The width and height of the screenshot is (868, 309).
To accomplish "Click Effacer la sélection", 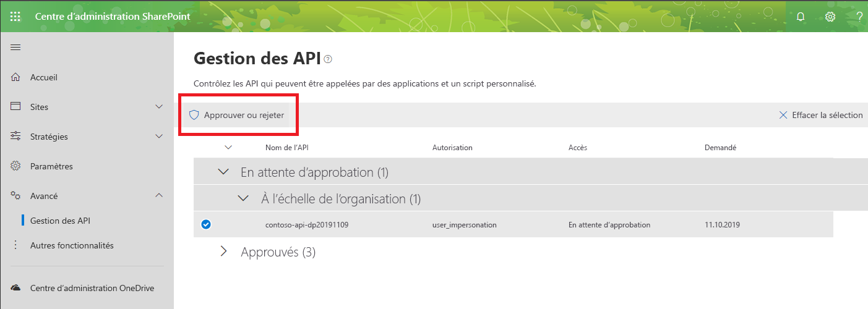I will pos(820,115).
